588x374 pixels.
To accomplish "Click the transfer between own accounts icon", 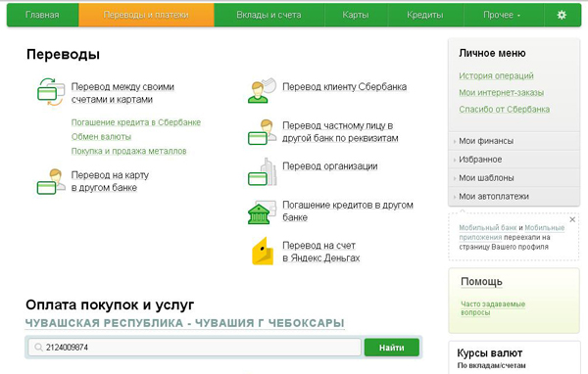I will (51, 92).
